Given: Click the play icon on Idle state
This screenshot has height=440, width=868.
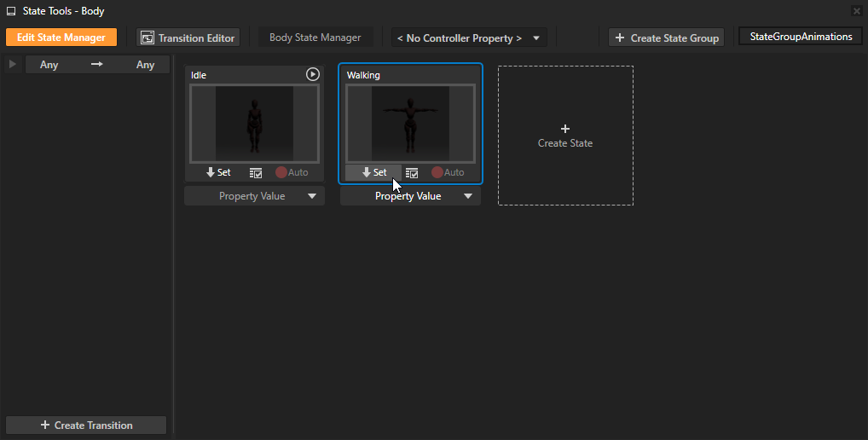Looking at the screenshot, I should 313,74.
